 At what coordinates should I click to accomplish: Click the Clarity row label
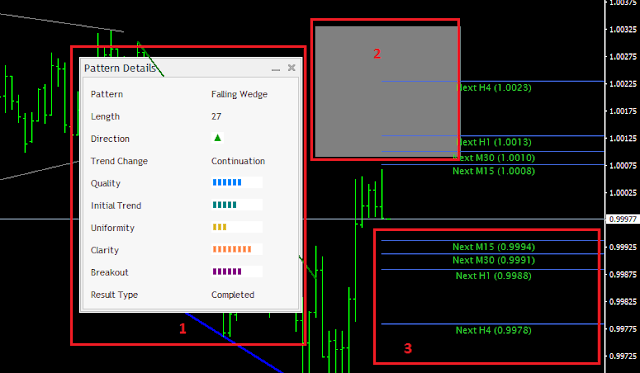pos(105,250)
